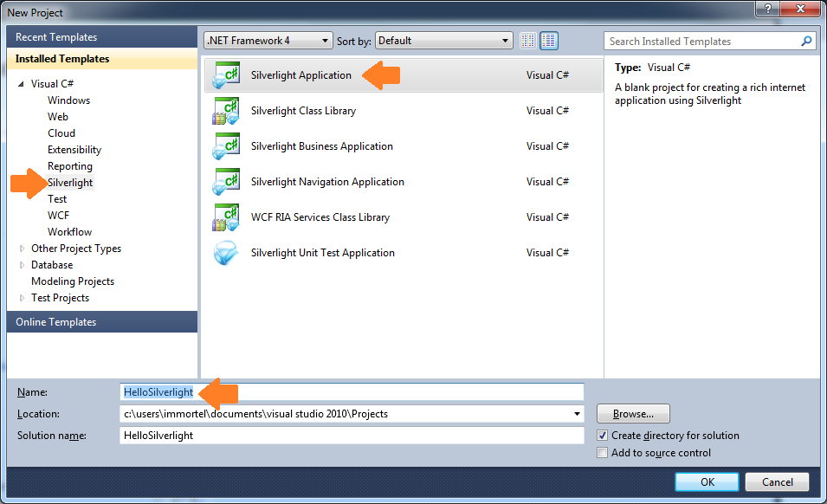Expand the Test Projects tree node
Image resolution: width=827 pixels, height=504 pixels.
[22, 298]
